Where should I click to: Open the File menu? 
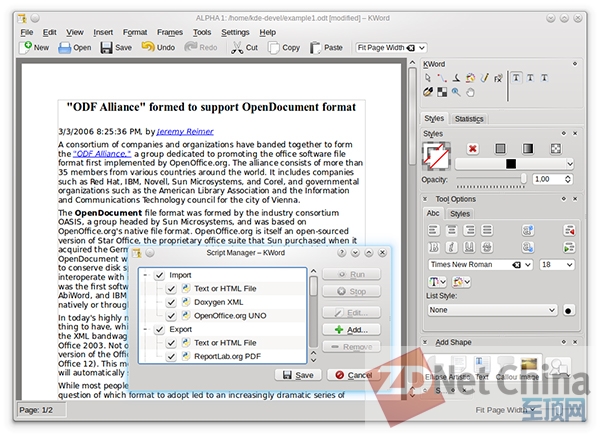coord(26,33)
